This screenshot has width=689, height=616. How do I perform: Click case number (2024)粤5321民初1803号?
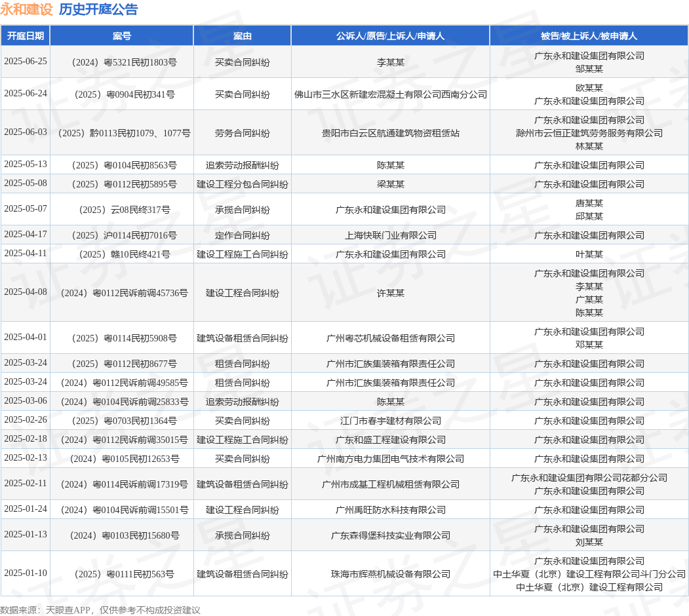(x=125, y=62)
